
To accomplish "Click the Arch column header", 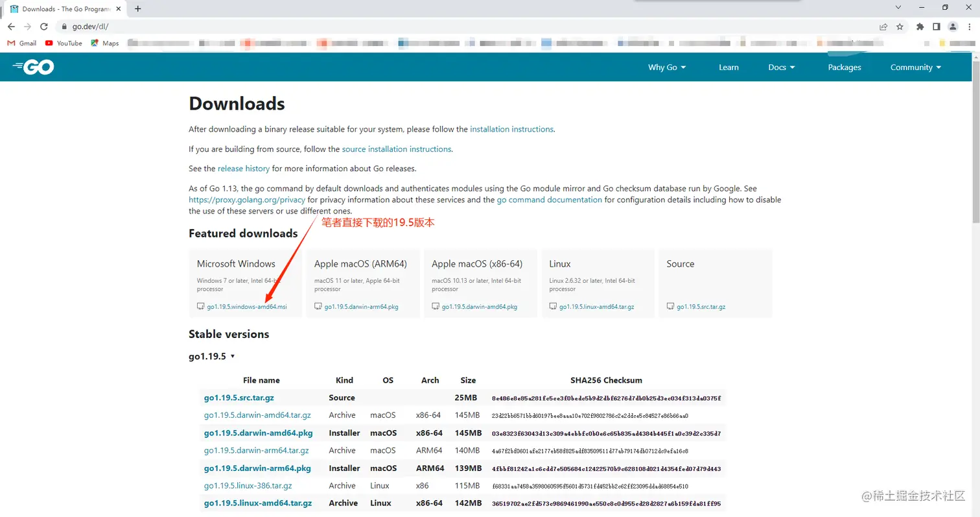I will tap(430, 380).
